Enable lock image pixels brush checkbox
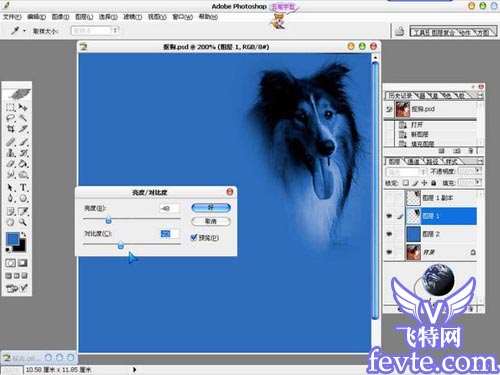The height and width of the screenshot is (375, 500). click(415, 183)
